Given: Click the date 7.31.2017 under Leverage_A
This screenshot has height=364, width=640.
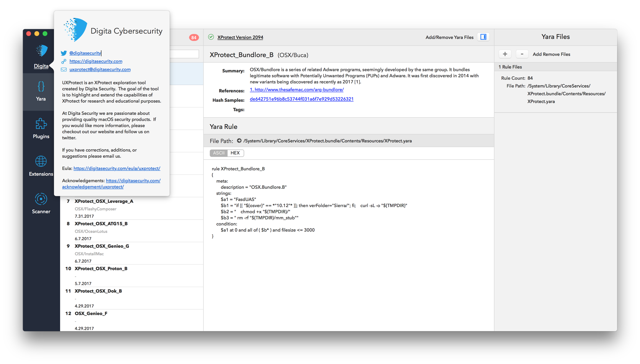Looking at the screenshot, I should [x=84, y=216].
